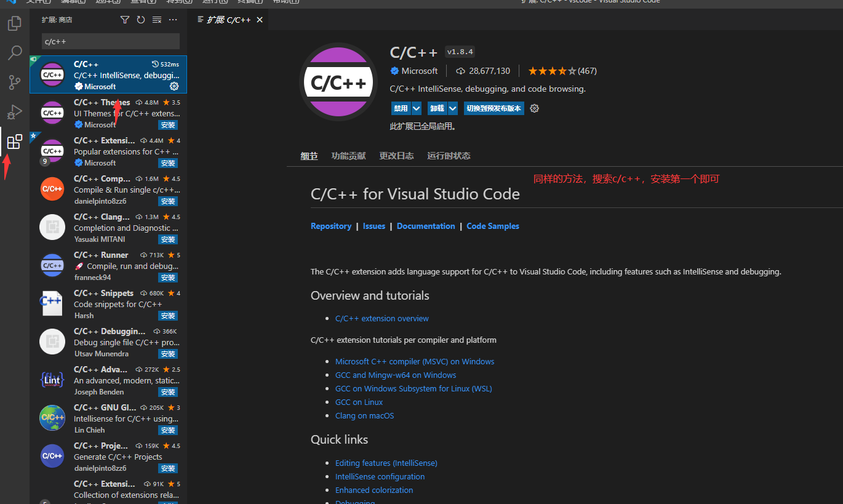Open Editing features (IntelliSense) link
Screen dimensions: 843x504
click(x=386, y=463)
